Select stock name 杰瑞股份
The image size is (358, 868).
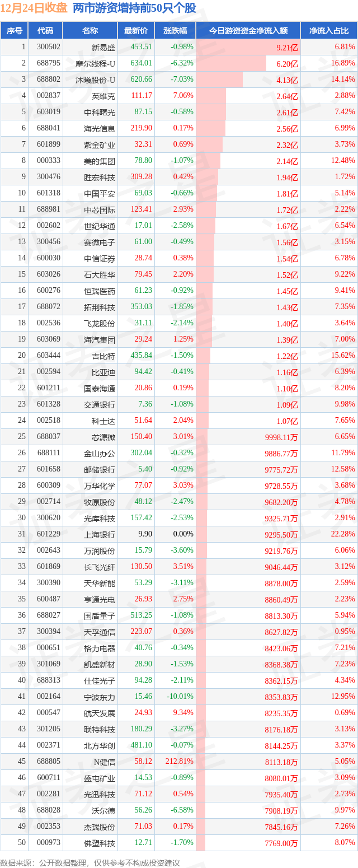point(100,827)
